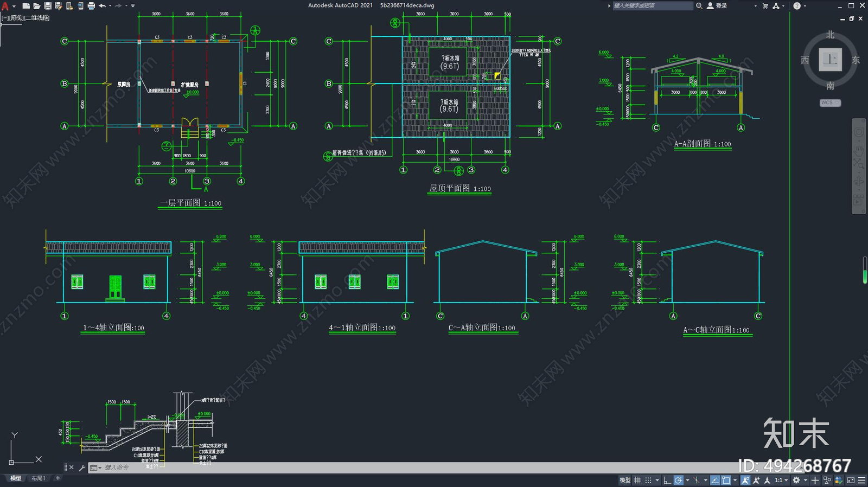Image resolution: width=868 pixels, height=487 pixels.
Task: Select south 南 on the ViewCube compass
Action: tap(831, 86)
